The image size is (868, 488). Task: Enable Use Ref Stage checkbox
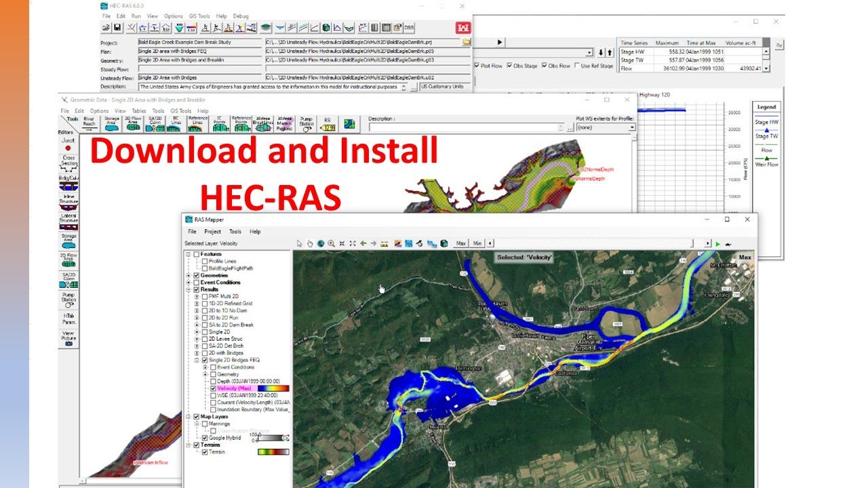[577, 66]
